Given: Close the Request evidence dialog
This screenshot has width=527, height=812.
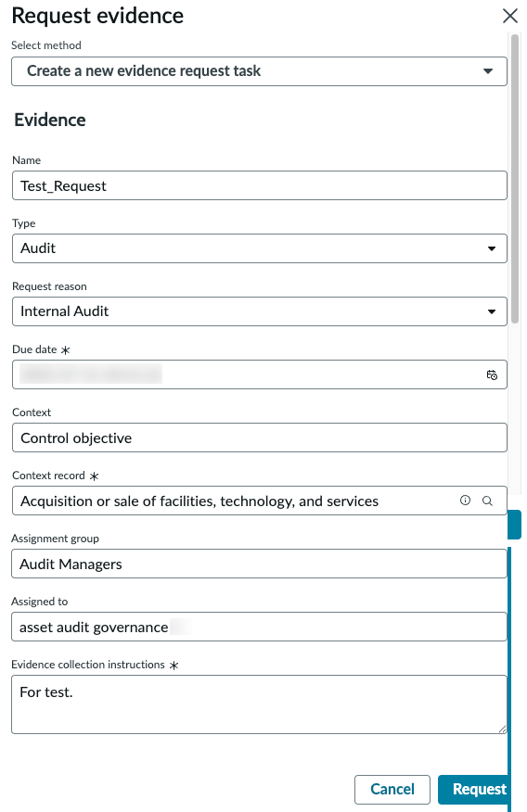Looking at the screenshot, I should (x=510, y=16).
